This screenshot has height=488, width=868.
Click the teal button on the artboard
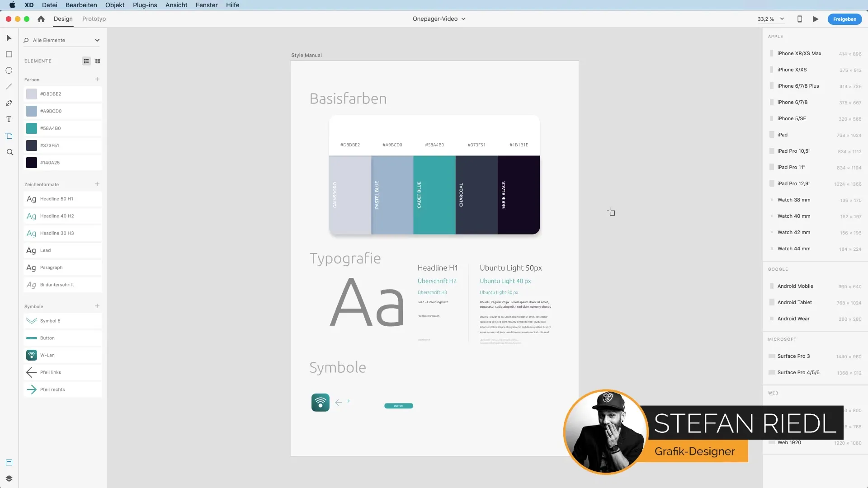click(398, 406)
